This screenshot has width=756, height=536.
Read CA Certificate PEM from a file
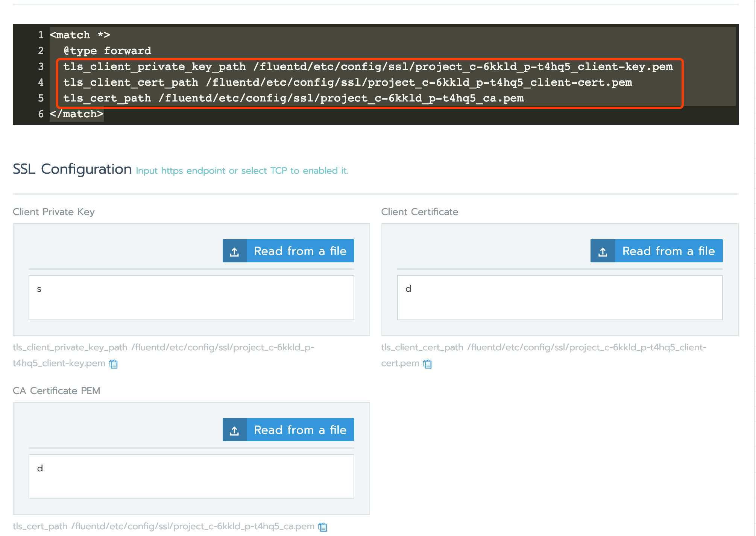click(288, 430)
